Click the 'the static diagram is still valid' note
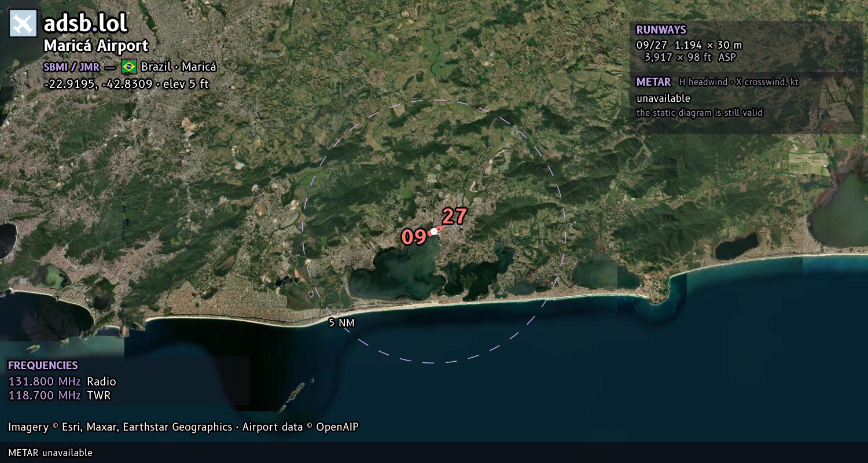Image resolution: width=868 pixels, height=463 pixels. (700, 113)
